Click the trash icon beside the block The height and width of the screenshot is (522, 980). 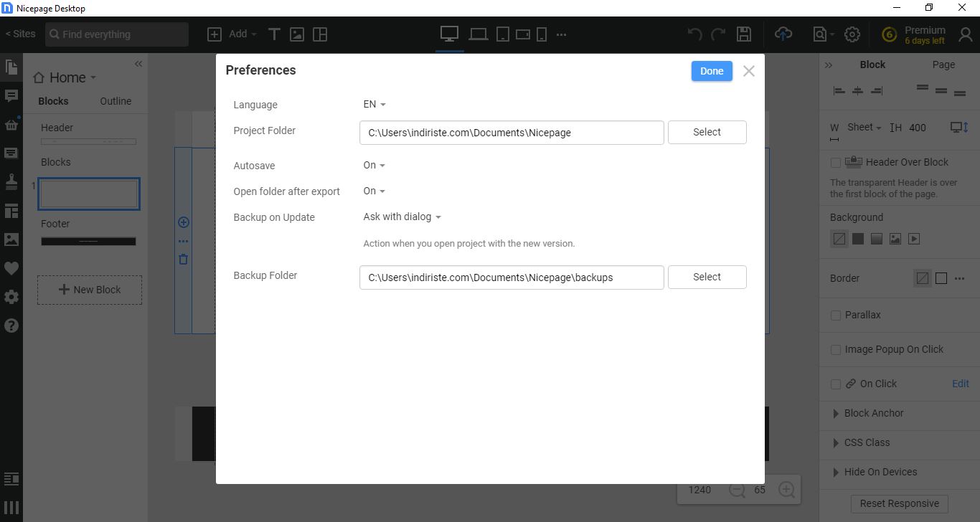[x=183, y=260]
